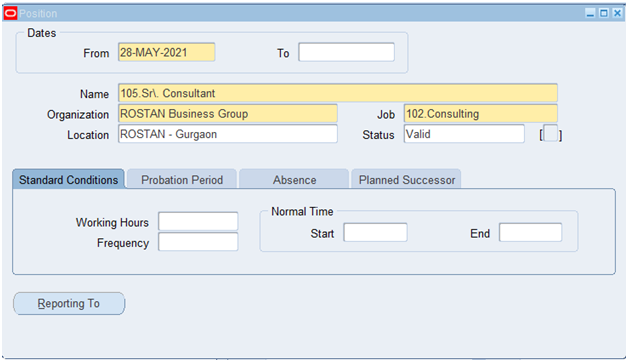The height and width of the screenshot is (362, 628).
Task: Focus the Working Hours input box
Action: click(198, 221)
